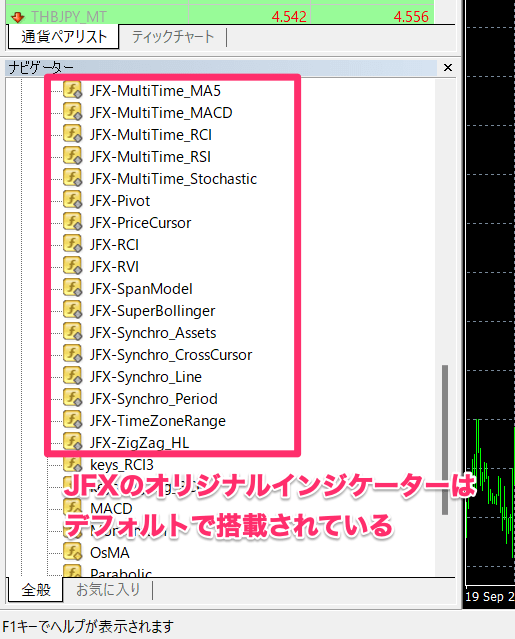The width and height of the screenshot is (515, 639).
Task: Click the JFX-SpanModel indicator icon
Action: tap(73, 288)
